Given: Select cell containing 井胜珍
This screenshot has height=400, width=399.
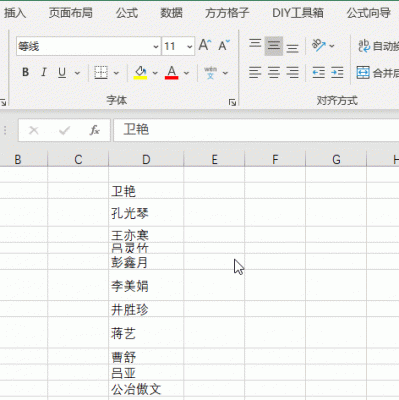Looking at the screenshot, I should (146, 309).
